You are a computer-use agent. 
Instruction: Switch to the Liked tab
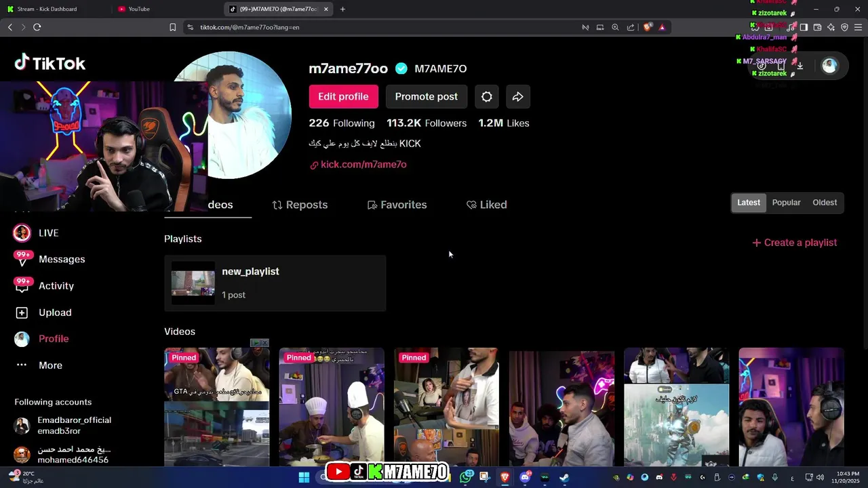coord(487,205)
